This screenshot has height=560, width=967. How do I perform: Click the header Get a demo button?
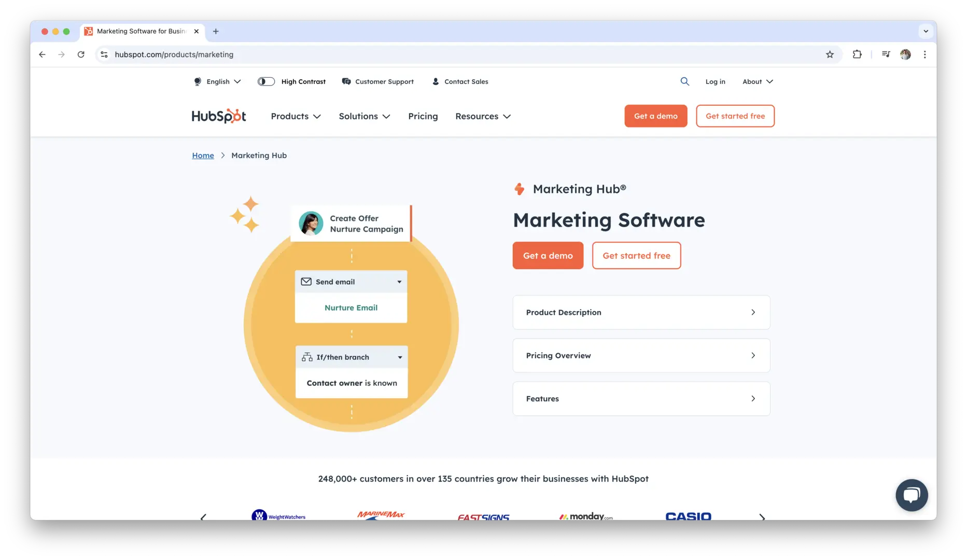tap(655, 116)
